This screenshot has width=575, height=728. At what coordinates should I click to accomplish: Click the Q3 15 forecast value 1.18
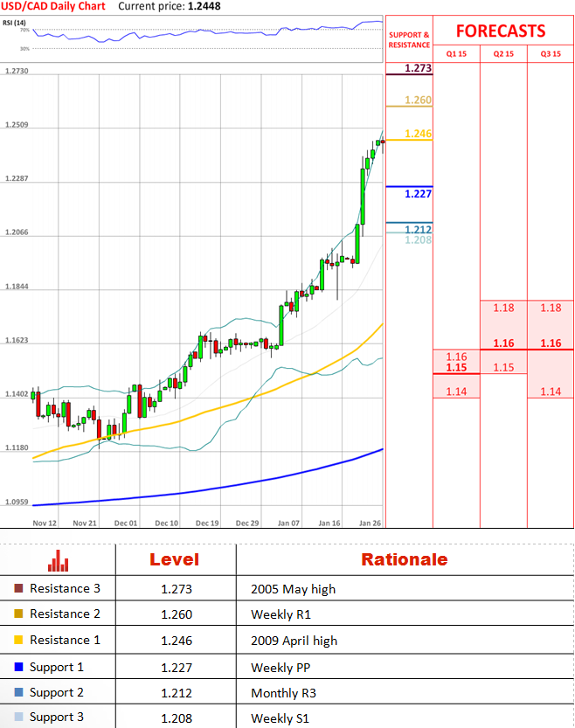(x=551, y=308)
